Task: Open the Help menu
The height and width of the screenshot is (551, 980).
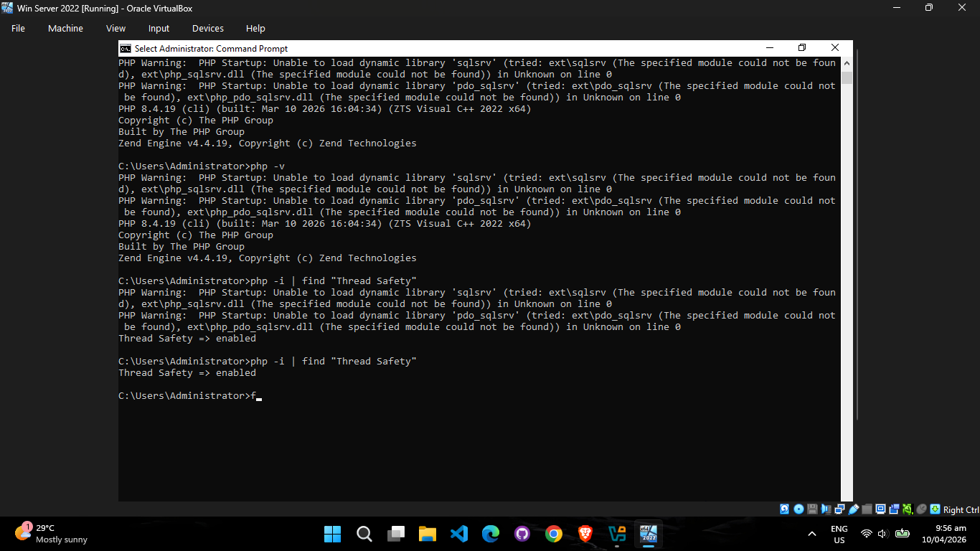Action: click(255, 29)
